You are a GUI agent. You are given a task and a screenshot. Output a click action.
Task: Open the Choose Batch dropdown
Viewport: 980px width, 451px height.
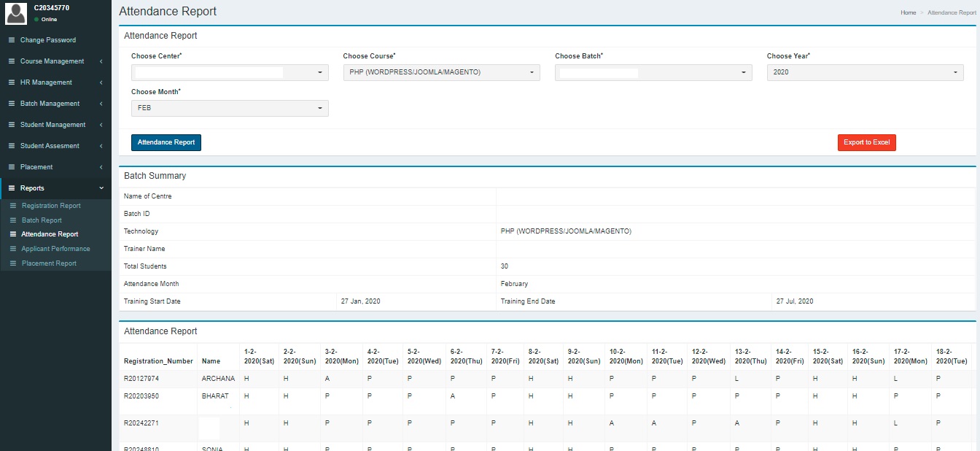653,72
